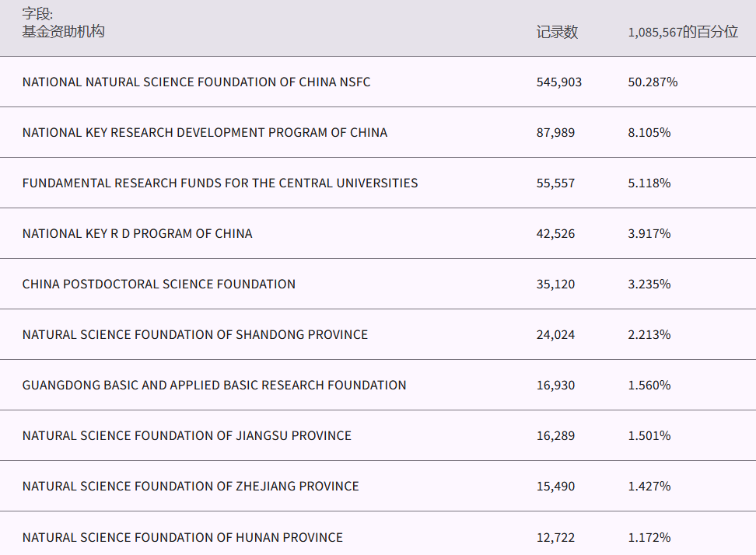Click Natural Science Foundation of Zhejiang Province
Screen dimensions: 756x555
coord(191,486)
